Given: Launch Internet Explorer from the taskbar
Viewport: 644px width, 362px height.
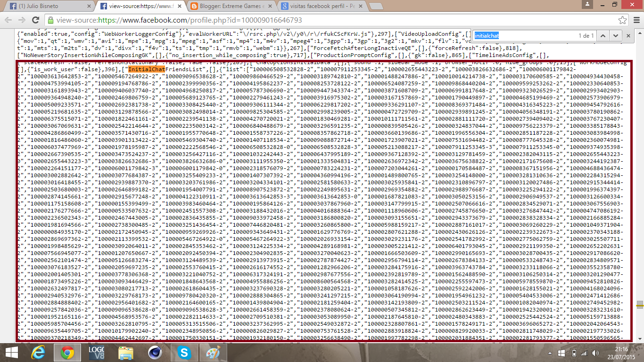Looking at the screenshot, I should point(38,352).
